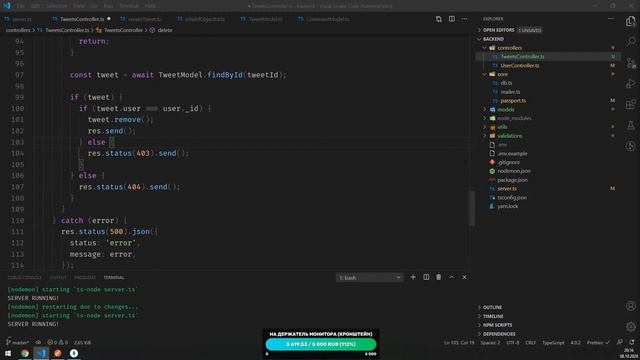Open UserController.ts in explorer
The width and height of the screenshot is (640, 360).
tap(519, 65)
